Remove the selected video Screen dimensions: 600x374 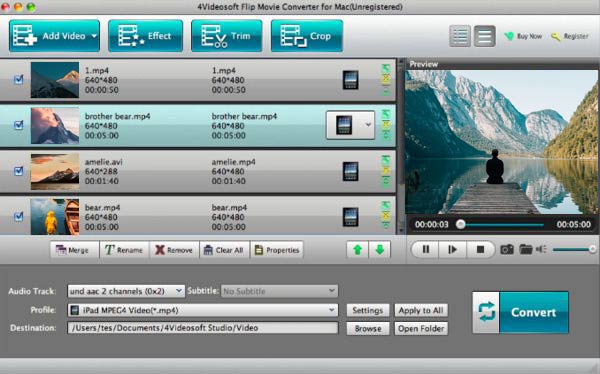(174, 250)
